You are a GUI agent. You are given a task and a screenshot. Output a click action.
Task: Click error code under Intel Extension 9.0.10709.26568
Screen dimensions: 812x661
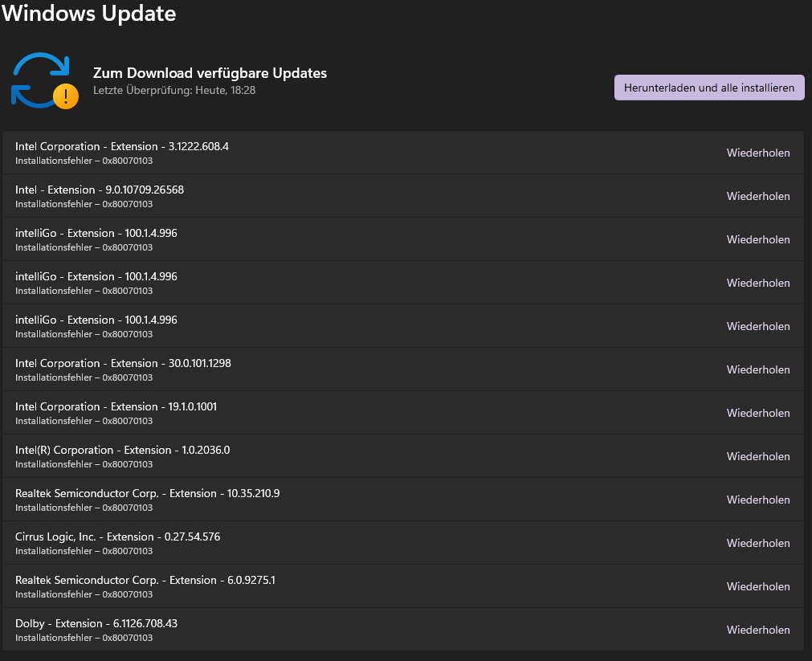tap(84, 204)
